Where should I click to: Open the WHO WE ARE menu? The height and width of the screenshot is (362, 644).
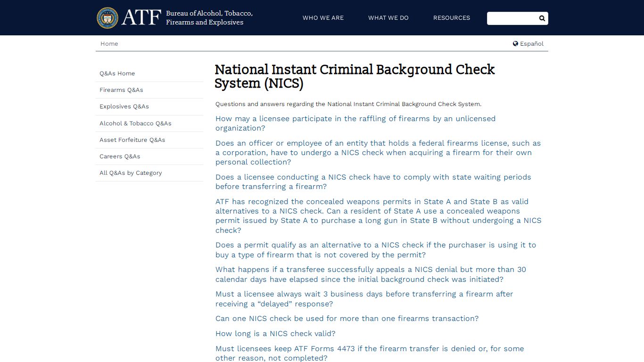click(x=323, y=18)
